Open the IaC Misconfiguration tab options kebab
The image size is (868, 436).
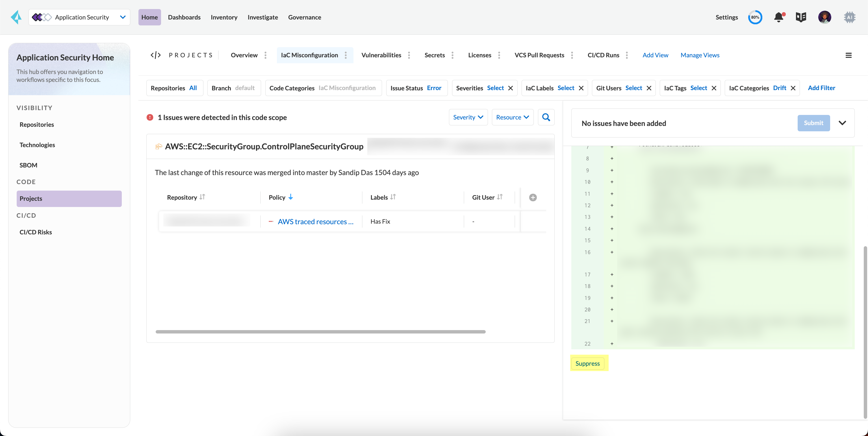(346, 55)
